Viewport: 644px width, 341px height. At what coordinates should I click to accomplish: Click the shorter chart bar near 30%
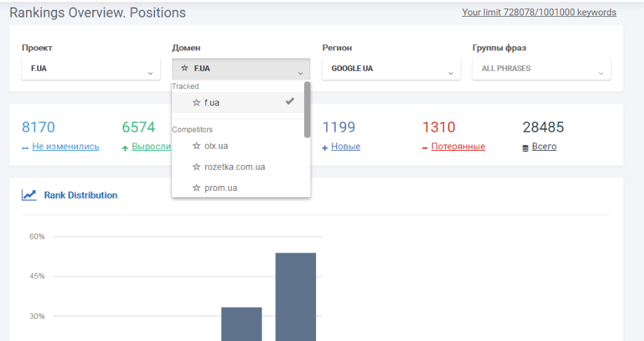click(242, 324)
